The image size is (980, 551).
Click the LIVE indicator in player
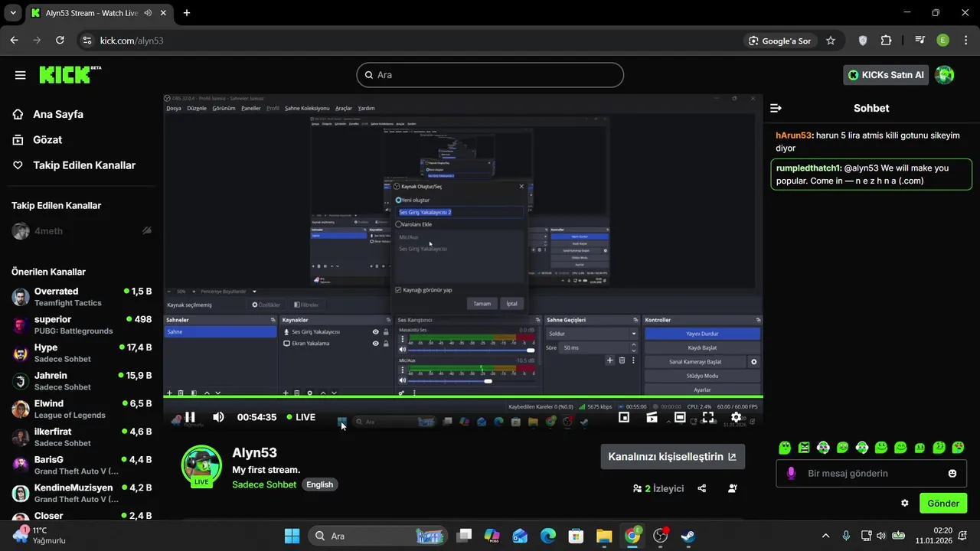point(301,417)
